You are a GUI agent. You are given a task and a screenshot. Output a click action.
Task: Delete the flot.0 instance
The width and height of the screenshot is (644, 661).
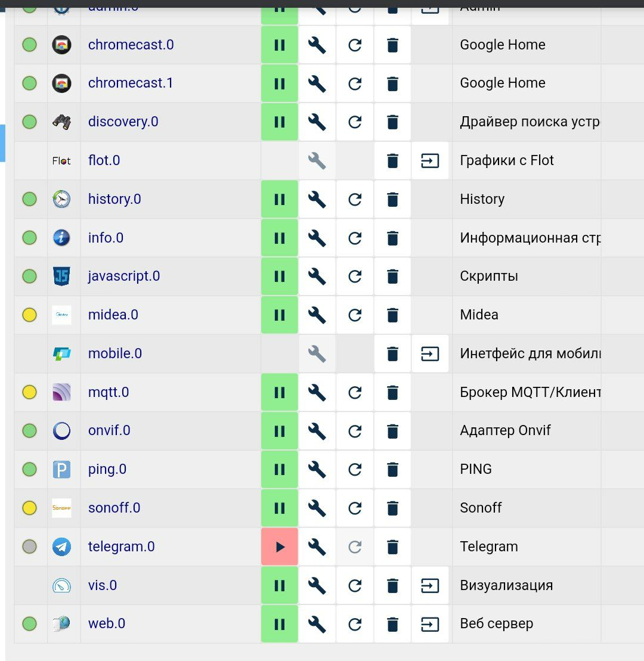click(x=392, y=160)
